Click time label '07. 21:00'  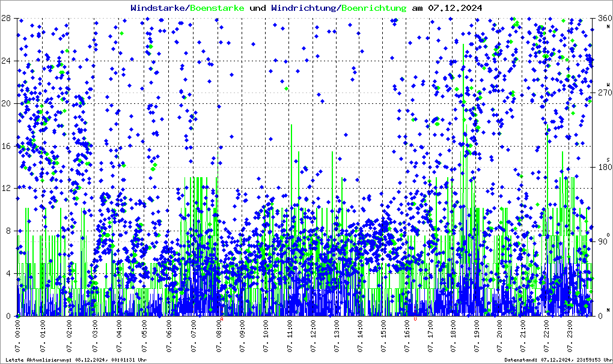click(x=523, y=336)
